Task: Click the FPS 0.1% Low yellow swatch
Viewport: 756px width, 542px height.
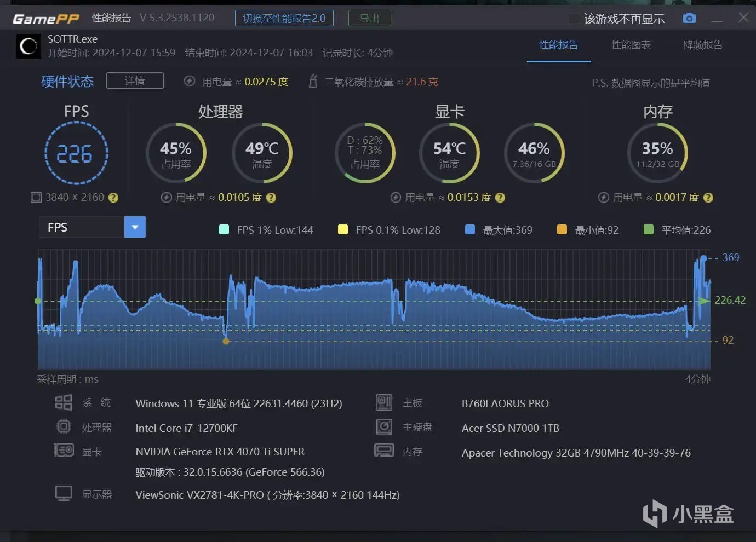Action: (343, 229)
